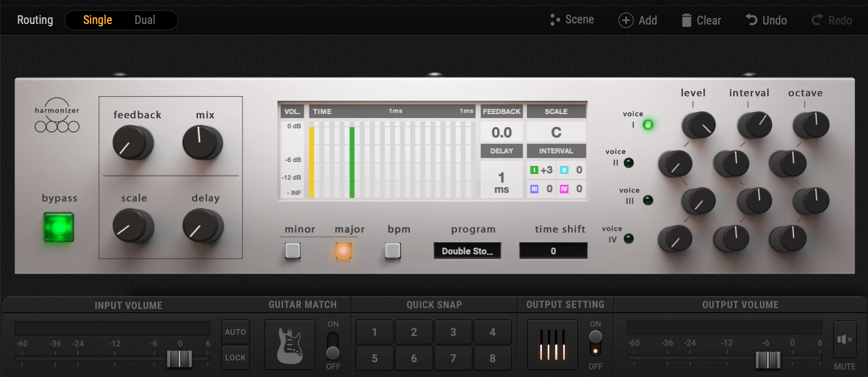Select Quick Snap slot 4
Screen dimensions: 868x377
pos(492,332)
